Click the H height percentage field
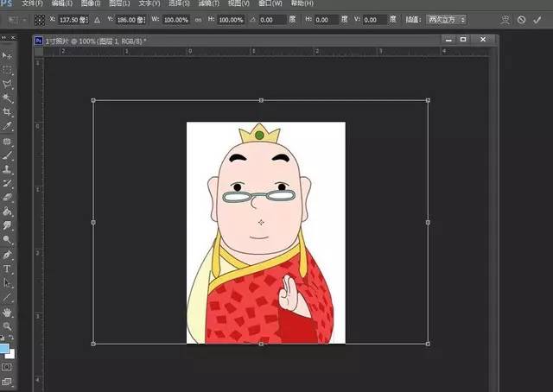This screenshot has width=553, height=392. 231,20
